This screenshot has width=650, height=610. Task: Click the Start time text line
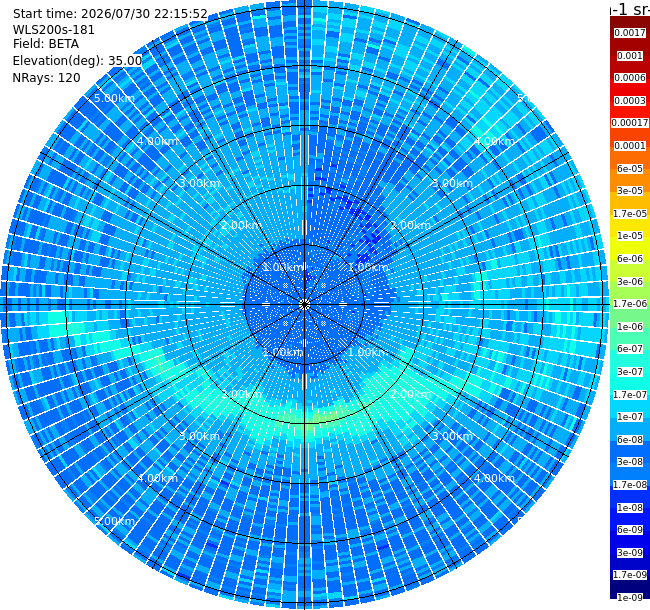coord(110,14)
